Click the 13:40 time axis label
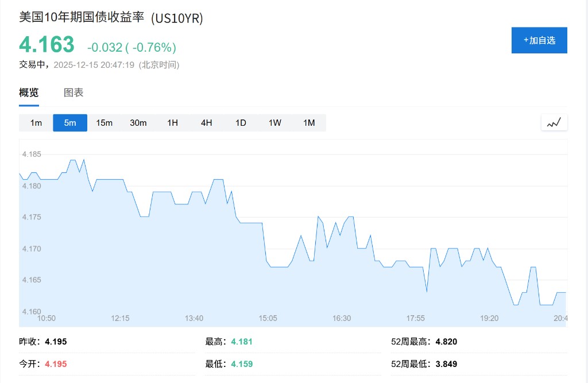The width and height of the screenshot is (588, 383). coord(194,318)
